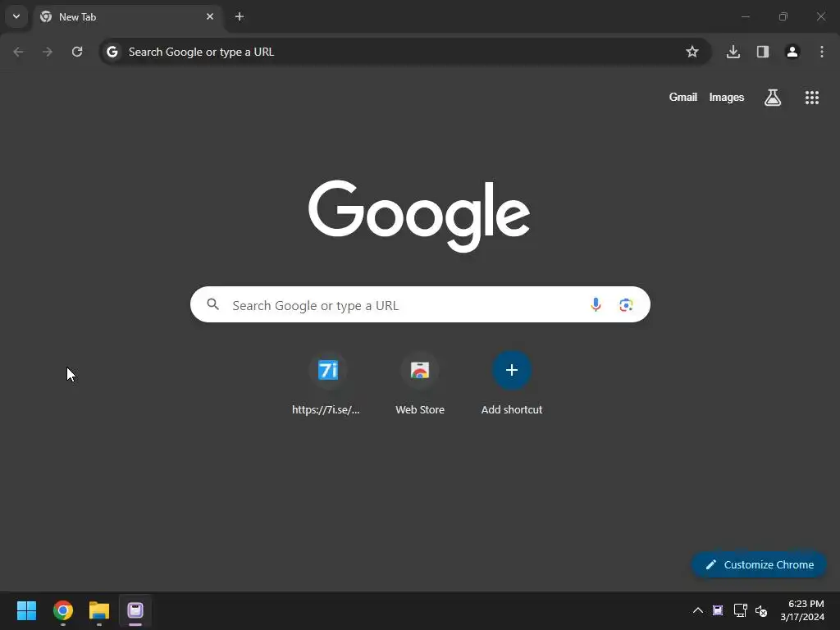Click the search magnifier icon in search box
Image resolution: width=840 pixels, height=630 pixels.
tap(213, 305)
